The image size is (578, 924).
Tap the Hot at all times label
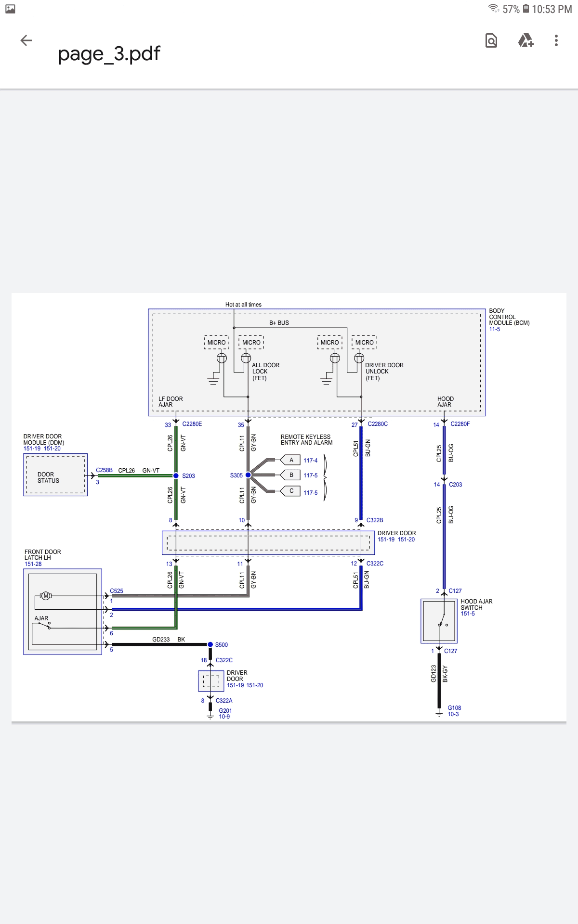tap(243, 305)
